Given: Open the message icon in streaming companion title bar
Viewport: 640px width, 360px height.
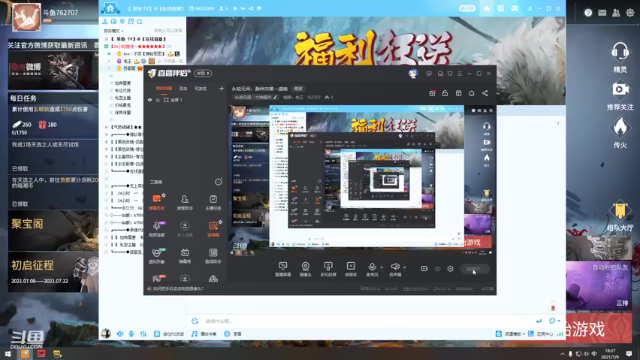Looking at the screenshot, I should click(429, 73).
